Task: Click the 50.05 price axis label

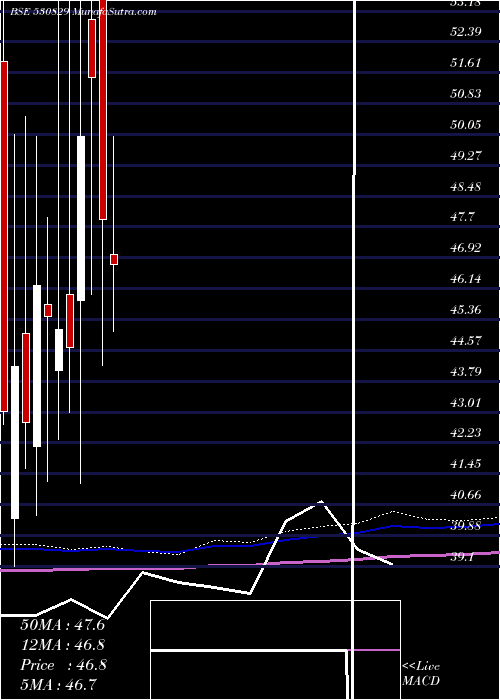Action: pyautogui.click(x=465, y=125)
